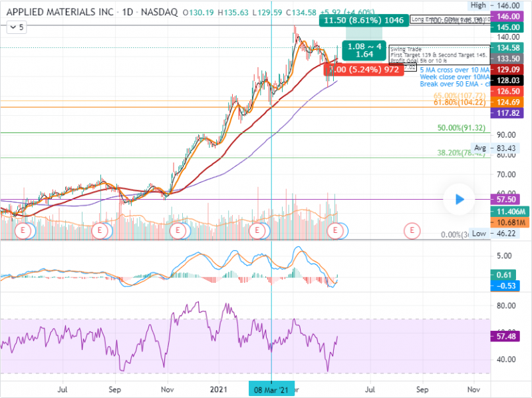This screenshot has width=532, height=398.
Task: Select the 38.20%(78.42) Fibonacci level label
Action: 459,152
